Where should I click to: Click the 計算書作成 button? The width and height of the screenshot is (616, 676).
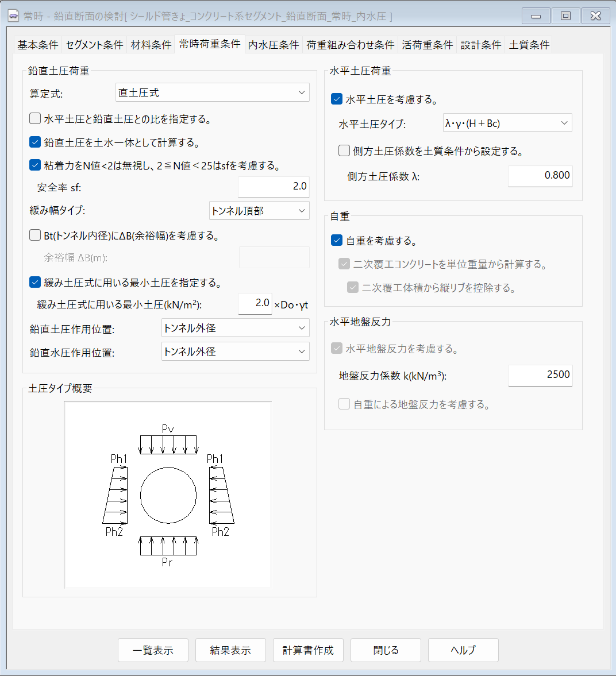click(x=308, y=650)
